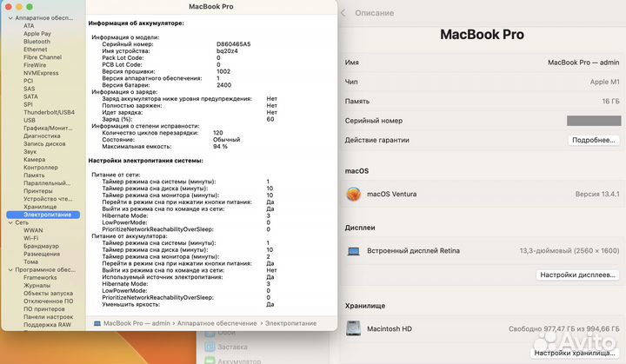Select Параллельный in the sidebar
Screen dimensions: 626x364
pyautogui.click(x=47, y=183)
